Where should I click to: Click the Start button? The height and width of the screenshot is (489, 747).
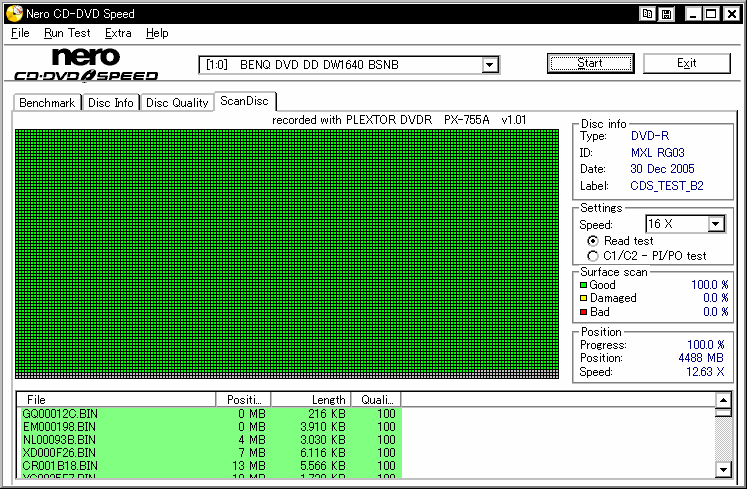coord(590,63)
